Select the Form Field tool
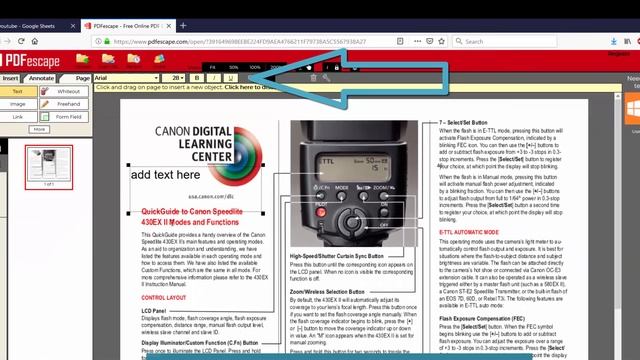 64,117
